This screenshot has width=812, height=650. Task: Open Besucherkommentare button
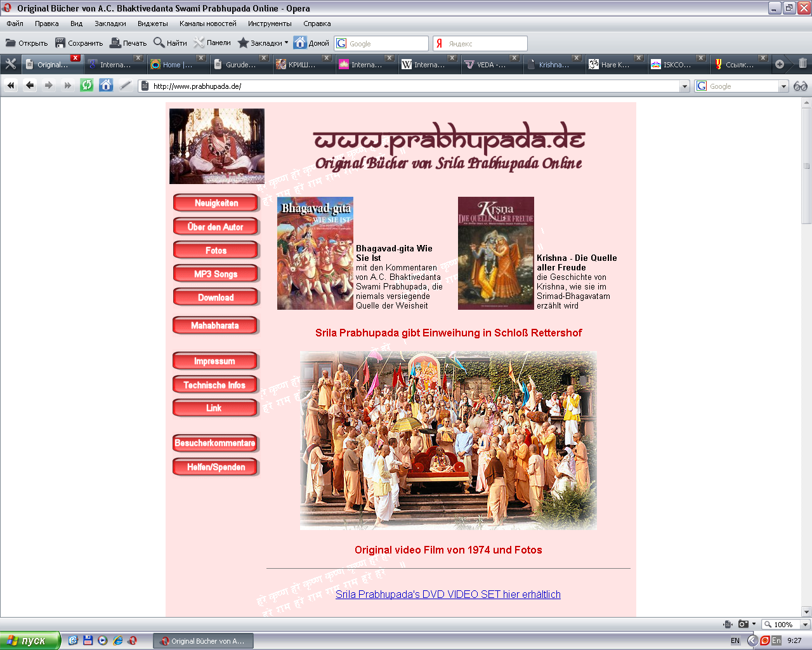[x=216, y=443]
